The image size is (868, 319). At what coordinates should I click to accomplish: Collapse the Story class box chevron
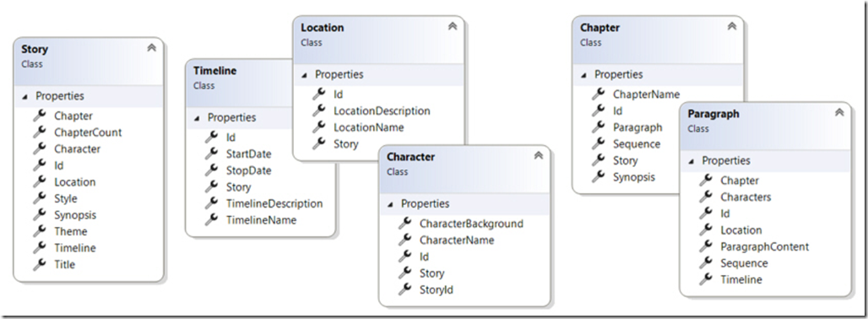(x=151, y=48)
